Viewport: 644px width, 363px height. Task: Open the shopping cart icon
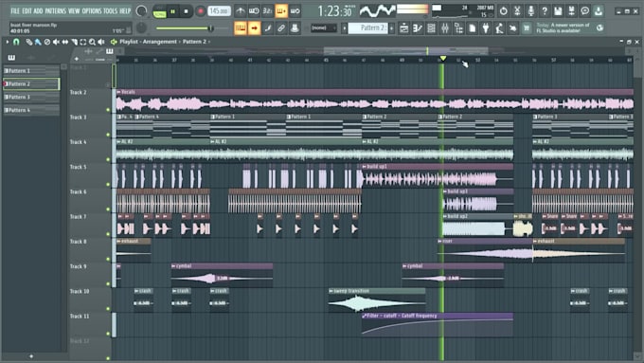[527, 28]
